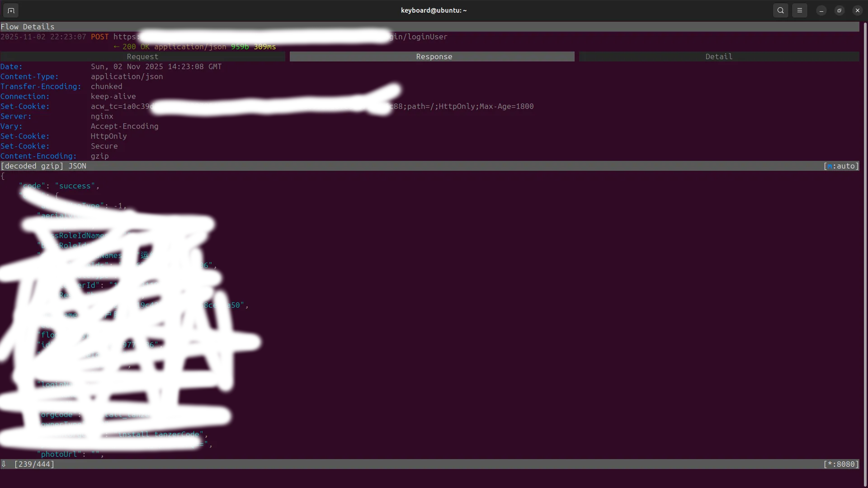Click the 200 OK status text
The height and width of the screenshot is (488, 868).
[136, 47]
